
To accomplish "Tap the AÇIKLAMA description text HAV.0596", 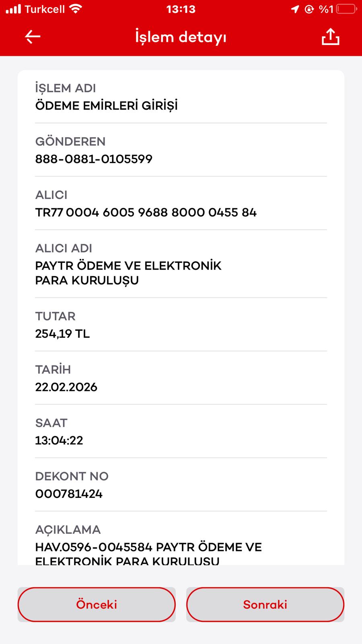I will point(148,554).
